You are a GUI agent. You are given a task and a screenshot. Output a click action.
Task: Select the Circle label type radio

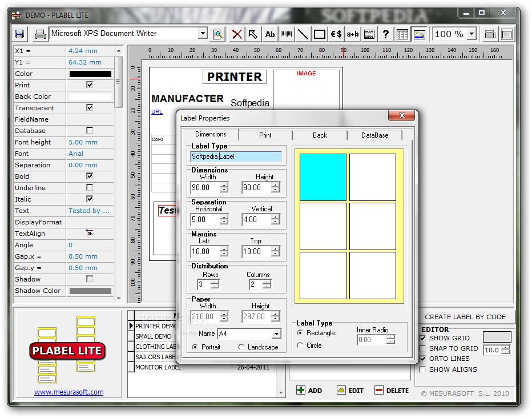[300, 345]
